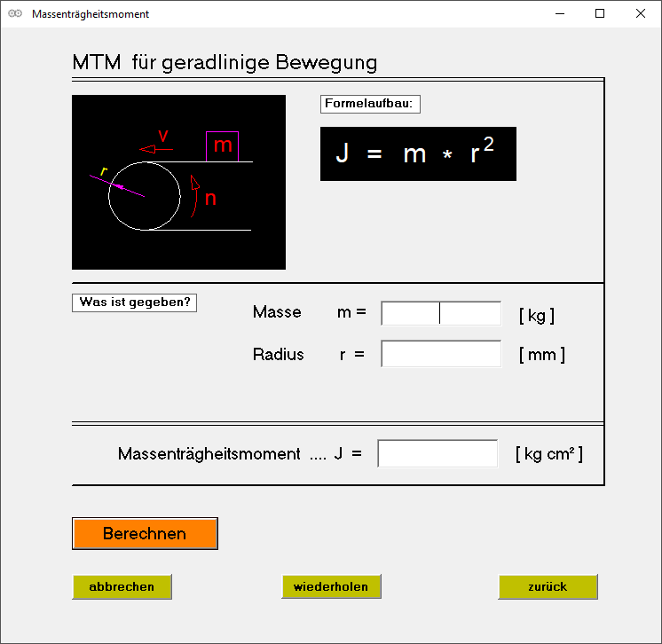
Task: Click the formula display J = m * r²
Action: coord(418,153)
